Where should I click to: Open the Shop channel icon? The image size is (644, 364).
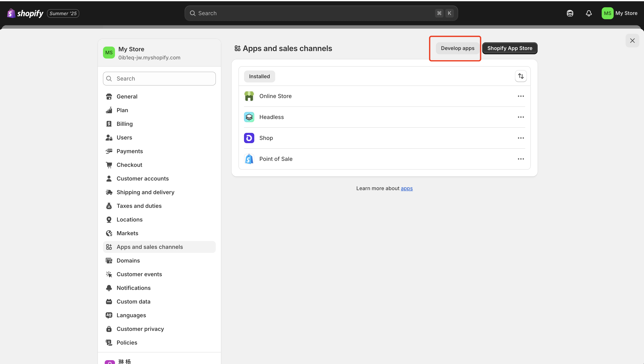(249, 138)
